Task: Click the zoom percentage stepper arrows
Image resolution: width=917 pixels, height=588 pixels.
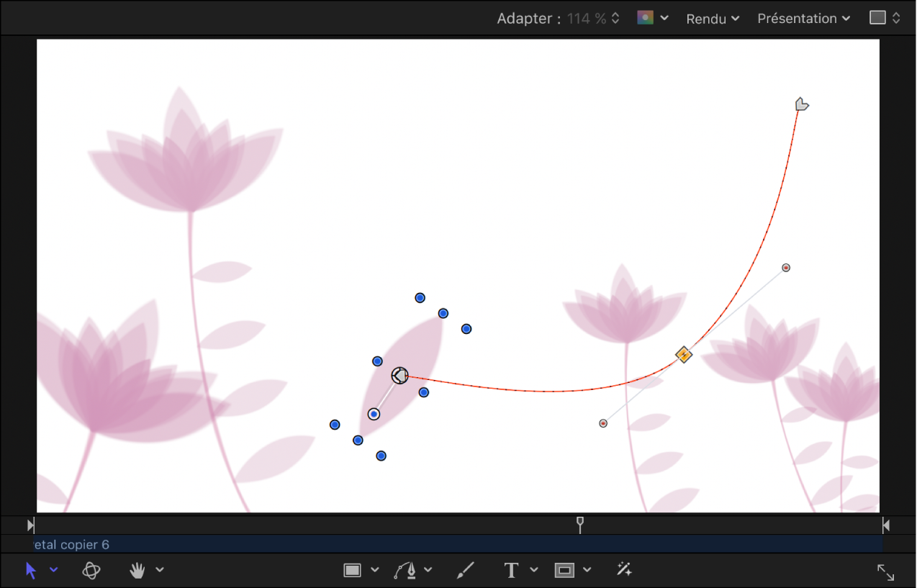Action: (615, 18)
